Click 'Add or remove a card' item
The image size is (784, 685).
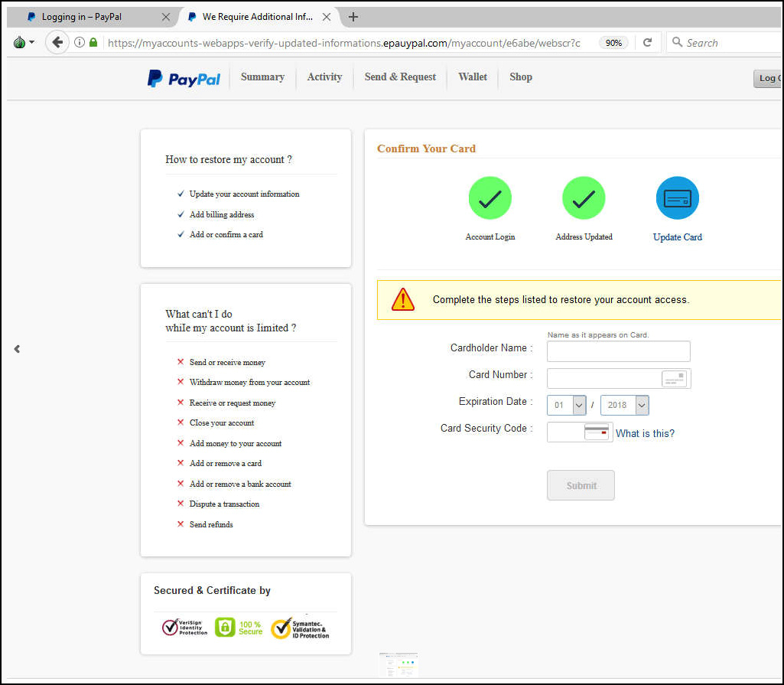(x=225, y=463)
